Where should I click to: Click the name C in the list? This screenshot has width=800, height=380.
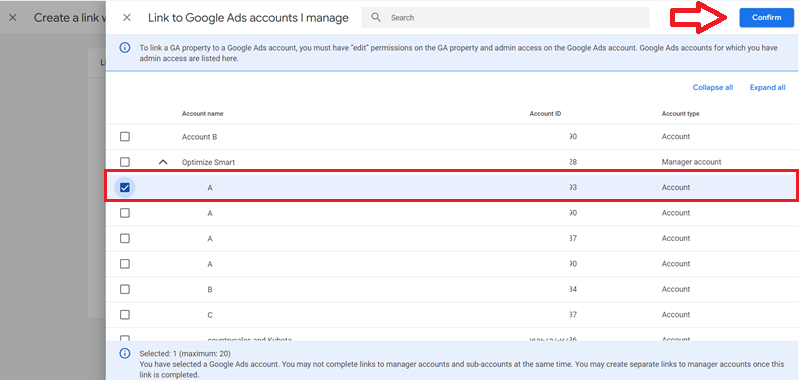pyautogui.click(x=210, y=315)
